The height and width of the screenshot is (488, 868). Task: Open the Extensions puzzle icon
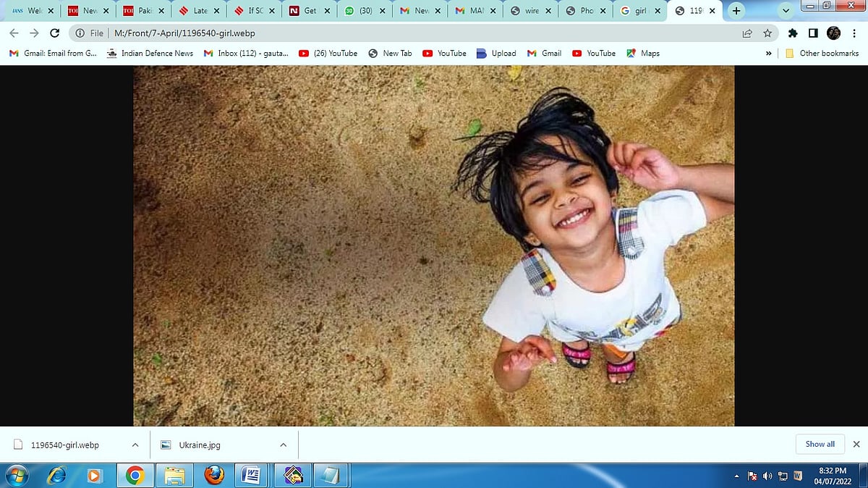click(793, 33)
